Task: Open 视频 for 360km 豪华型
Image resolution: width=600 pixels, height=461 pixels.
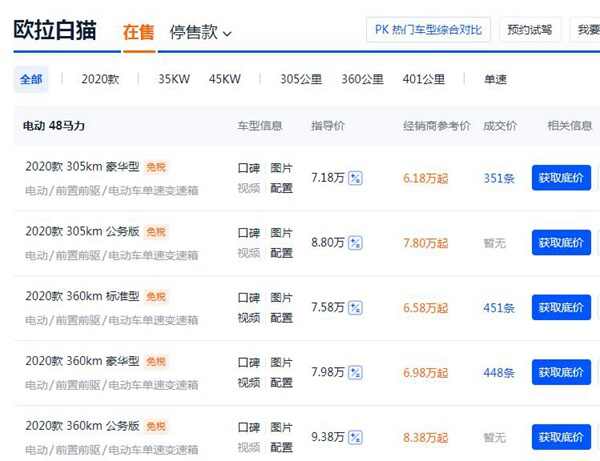Action: (x=249, y=382)
